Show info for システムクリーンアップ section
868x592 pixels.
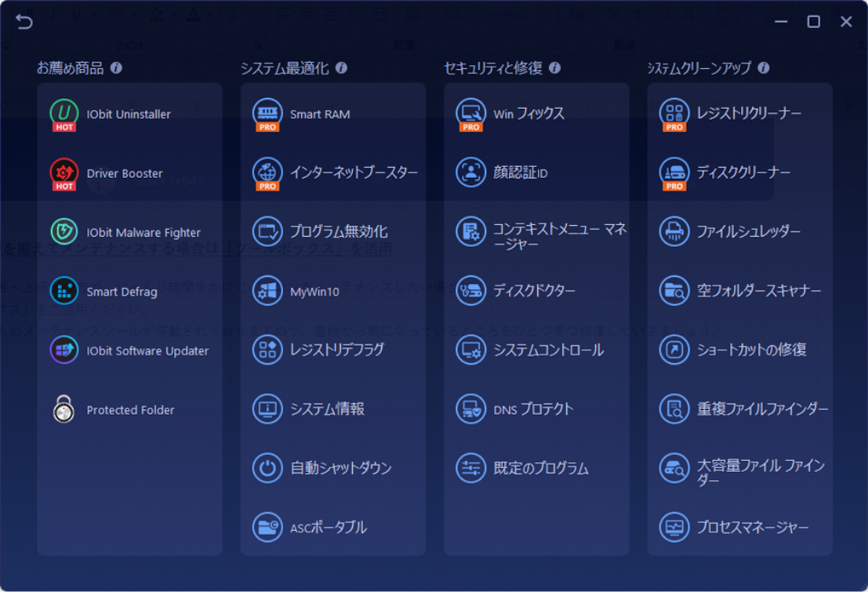tap(764, 67)
